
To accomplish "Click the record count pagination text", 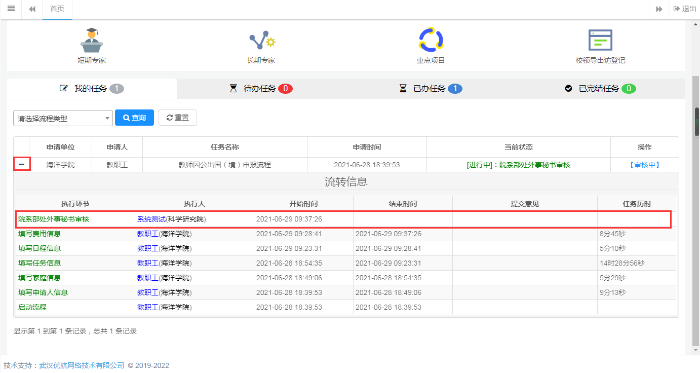I will (75, 331).
